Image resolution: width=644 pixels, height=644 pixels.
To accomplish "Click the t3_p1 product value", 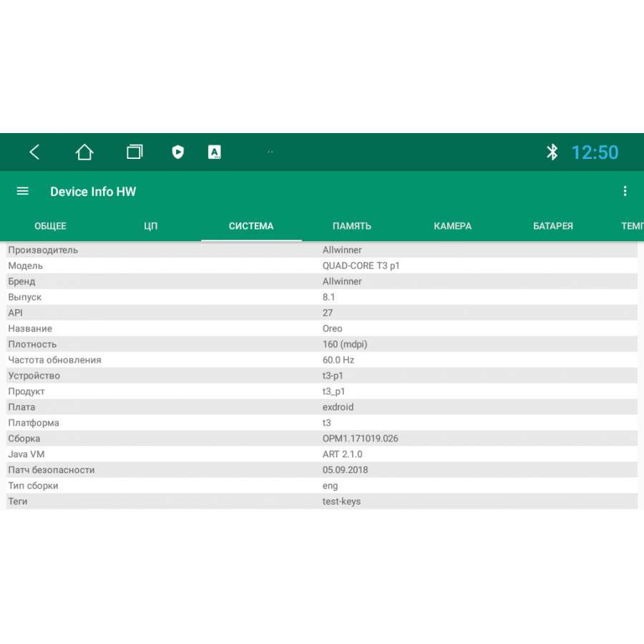I will [x=333, y=391].
